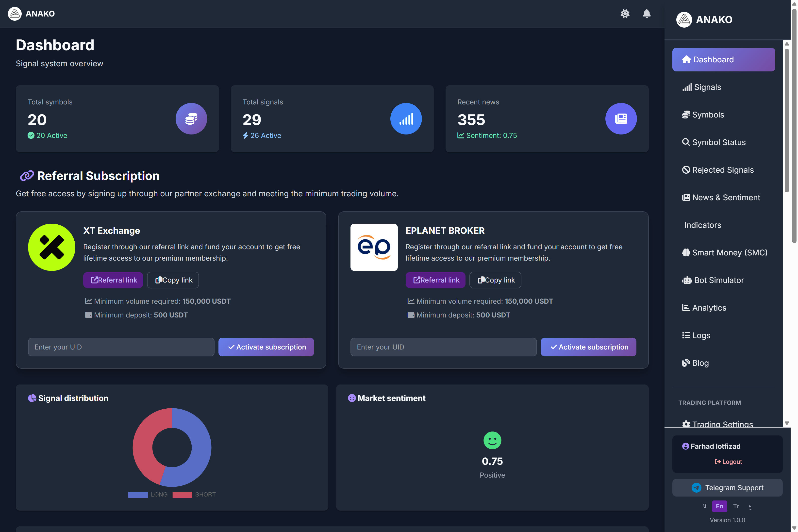Open the notifications bell
Screen dimensions: 798x532
point(647,14)
